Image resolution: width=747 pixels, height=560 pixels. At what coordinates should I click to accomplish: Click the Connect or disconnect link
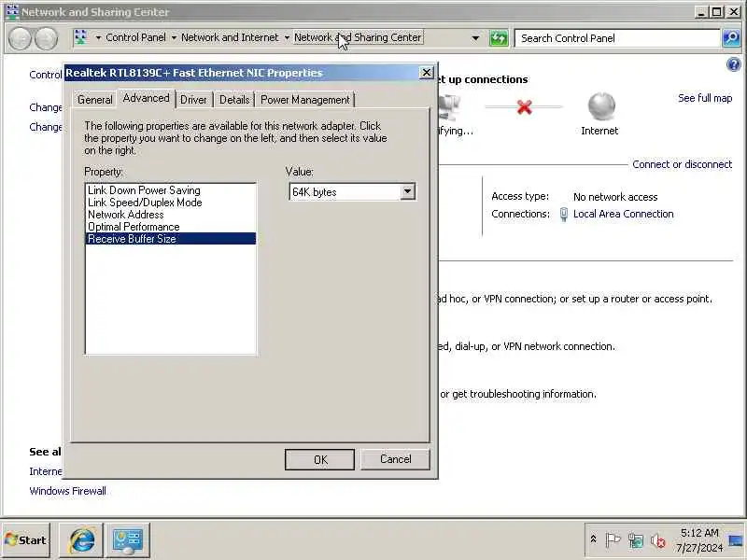(x=683, y=164)
